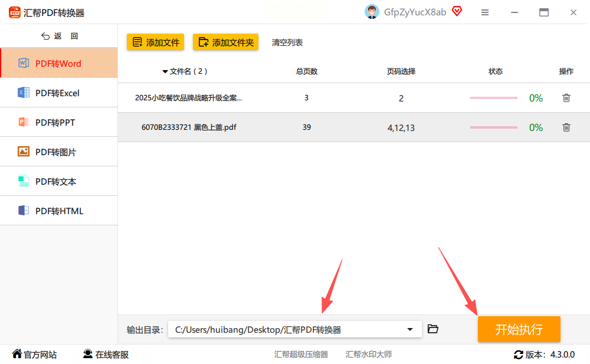Expand the 输出目录 path dropdown arrow
Image resolution: width=590 pixels, height=364 pixels.
pos(410,329)
